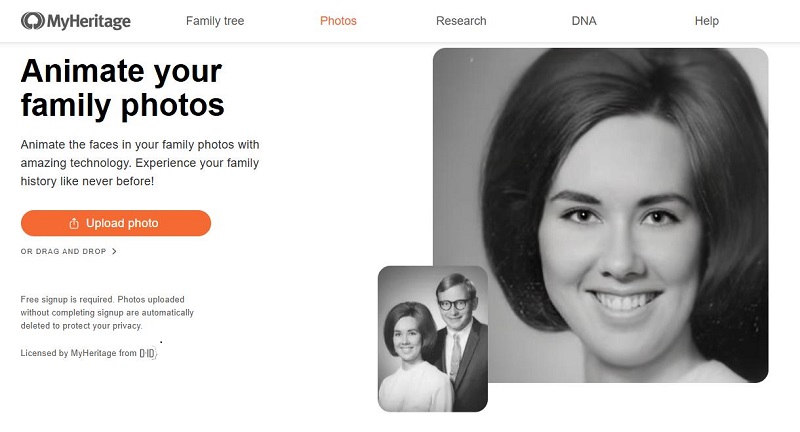Open the Help menu
Screen dimensions: 800x432
pos(706,21)
